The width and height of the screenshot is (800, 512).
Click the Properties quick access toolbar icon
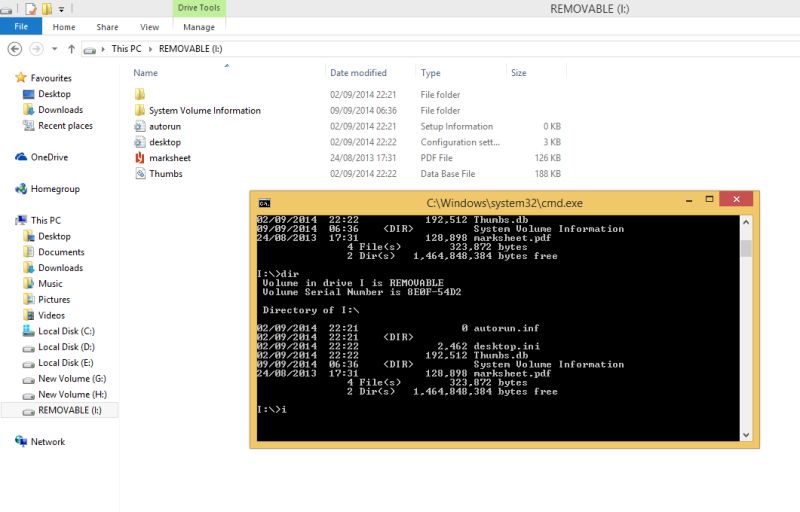[x=31, y=9]
